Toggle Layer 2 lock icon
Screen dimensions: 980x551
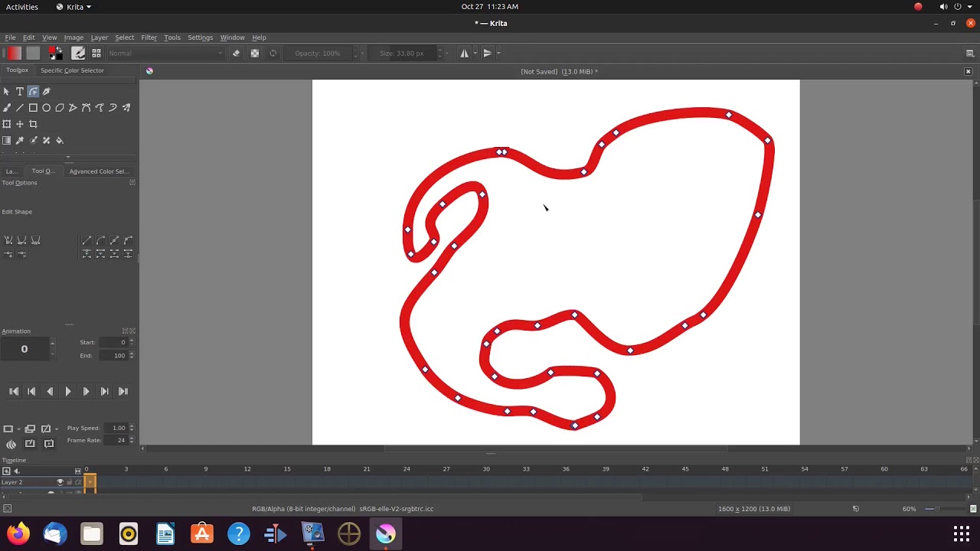point(69,482)
